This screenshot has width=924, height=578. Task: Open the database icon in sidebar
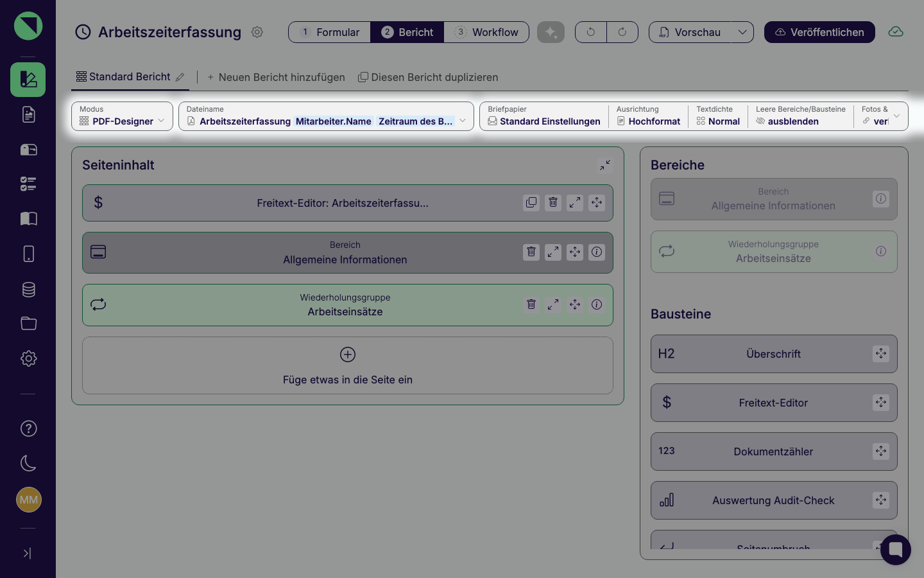pyautogui.click(x=28, y=290)
